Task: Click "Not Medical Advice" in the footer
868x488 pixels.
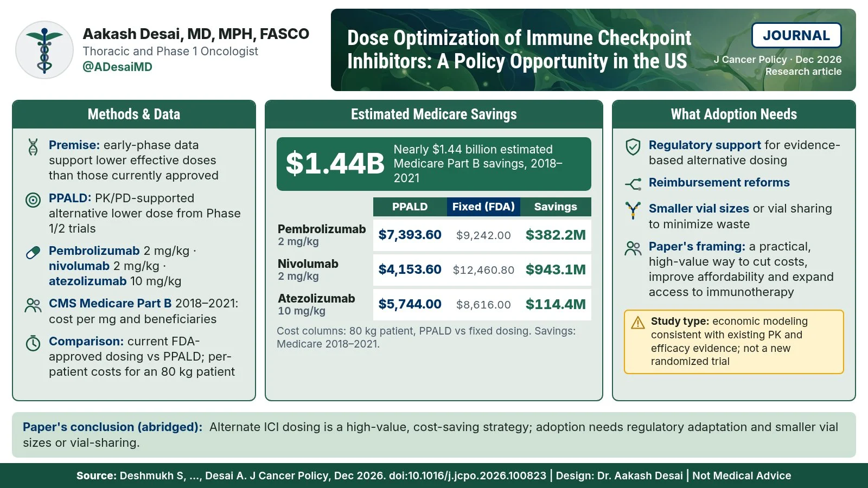Action: 742,476
